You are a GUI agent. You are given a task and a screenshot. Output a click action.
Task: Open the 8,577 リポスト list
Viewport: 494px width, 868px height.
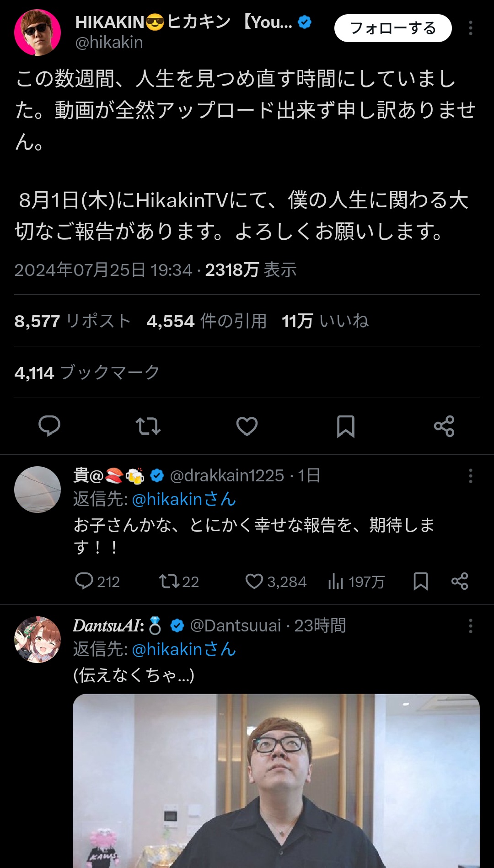point(73,321)
